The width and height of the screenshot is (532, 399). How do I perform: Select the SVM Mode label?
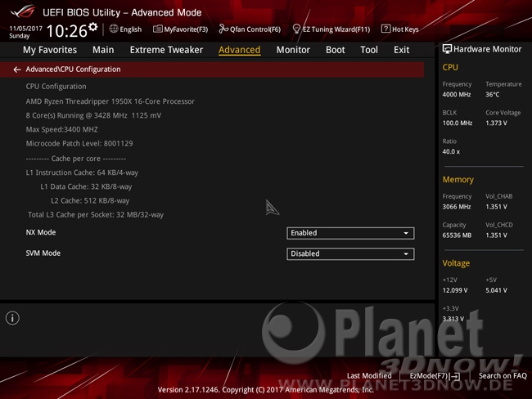pyautogui.click(x=43, y=253)
